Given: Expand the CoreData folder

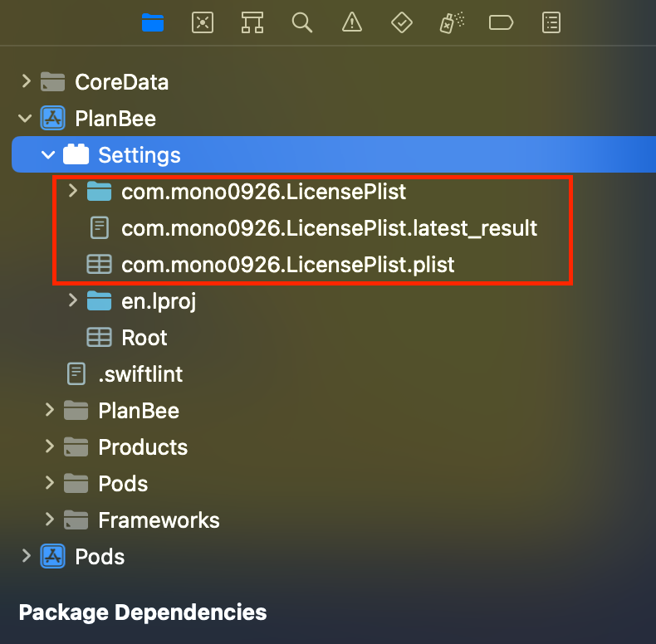Looking at the screenshot, I should (26, 81).
